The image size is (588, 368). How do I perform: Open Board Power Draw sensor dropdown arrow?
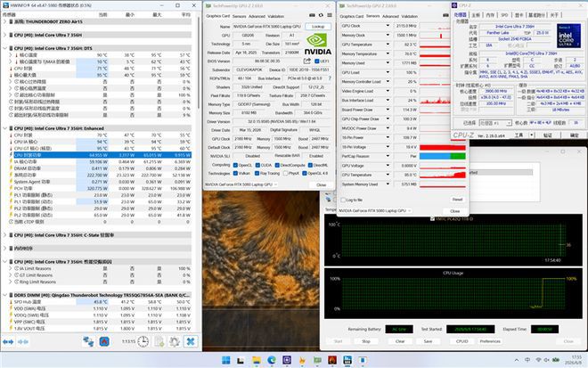coord(388,110)
